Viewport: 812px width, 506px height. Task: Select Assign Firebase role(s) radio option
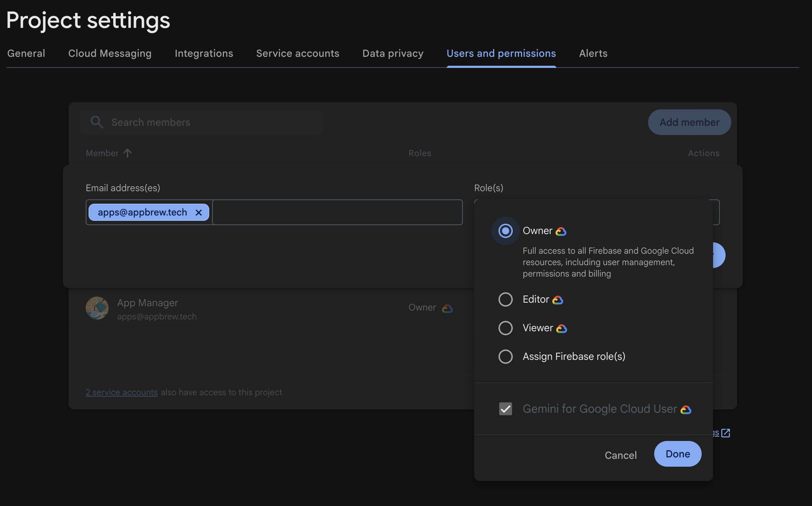pyautogui.click(x=505, y=357)
